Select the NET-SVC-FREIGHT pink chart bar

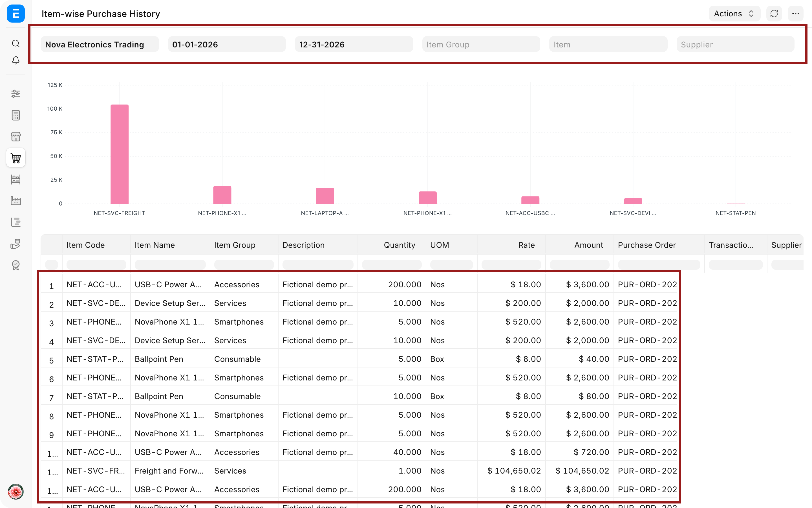[x=120, y=154]
